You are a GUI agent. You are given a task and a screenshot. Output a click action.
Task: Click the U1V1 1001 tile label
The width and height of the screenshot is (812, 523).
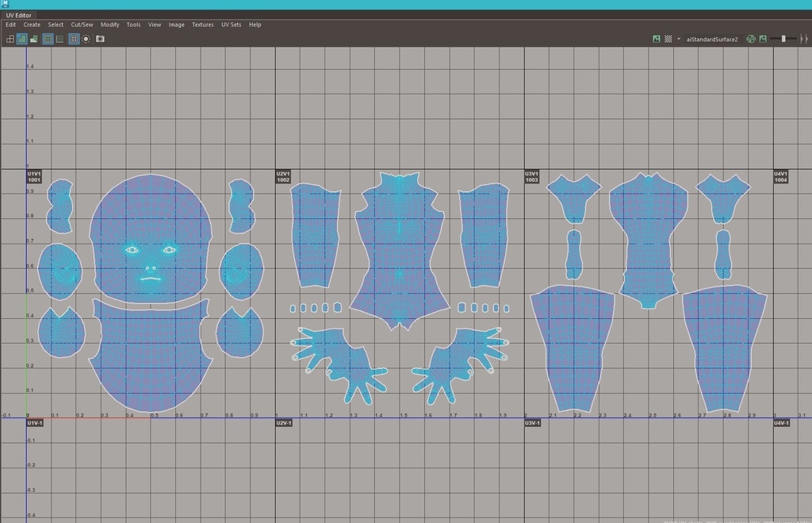click(x=34, y=177)
